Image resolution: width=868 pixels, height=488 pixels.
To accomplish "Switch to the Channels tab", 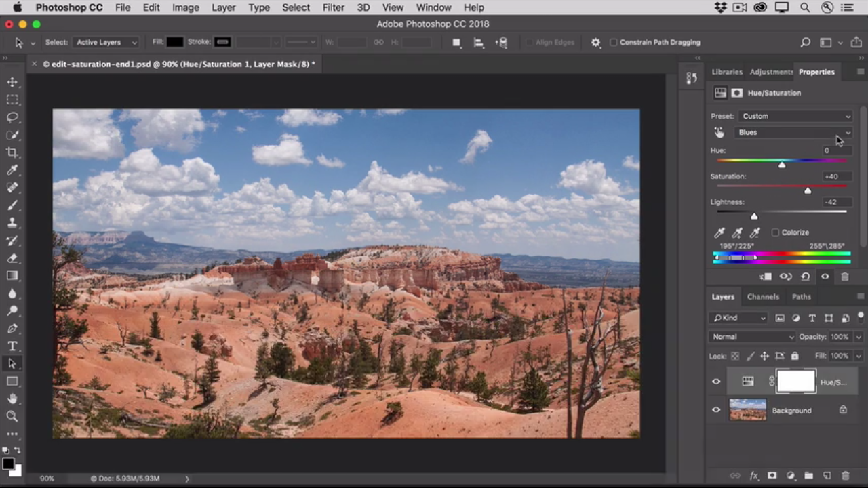I will [763, 296].
